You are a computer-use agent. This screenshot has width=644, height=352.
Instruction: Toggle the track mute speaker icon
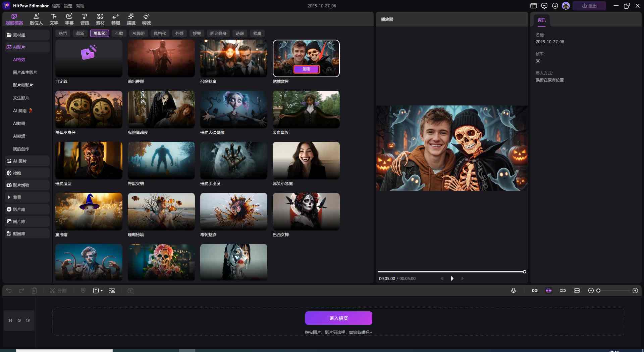[28, 320]
